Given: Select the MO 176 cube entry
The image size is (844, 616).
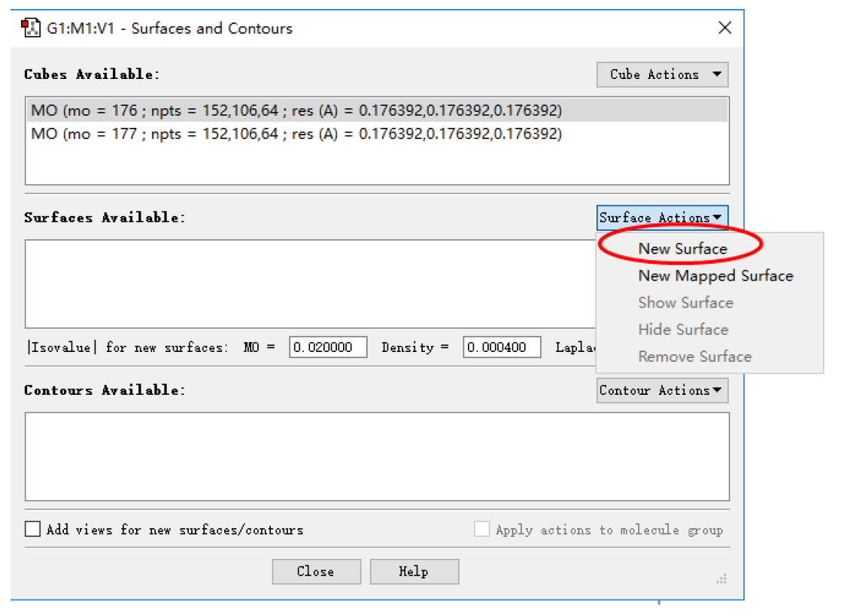Looking at the screenshot, I should (296, 111).
